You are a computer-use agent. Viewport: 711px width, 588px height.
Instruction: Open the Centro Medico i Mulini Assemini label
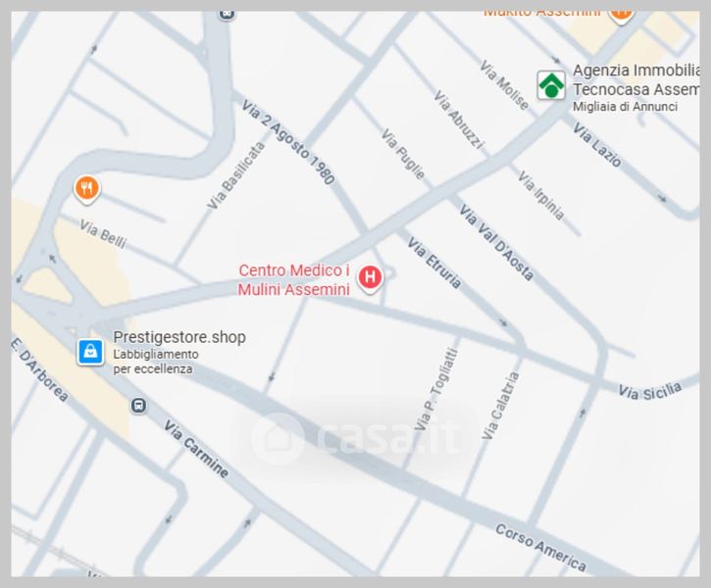(x=294, y=280)
